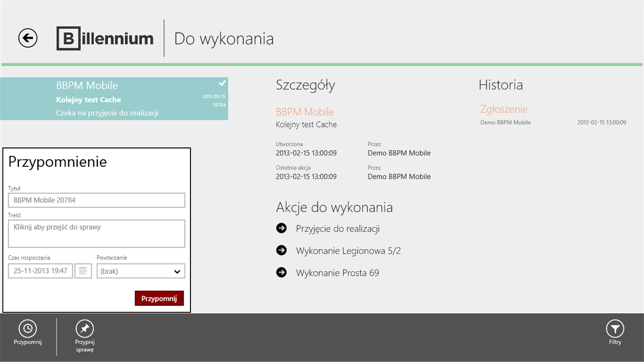Click 'Czeka na przyjęcie do realizacji' status

[x=107, y=113]
